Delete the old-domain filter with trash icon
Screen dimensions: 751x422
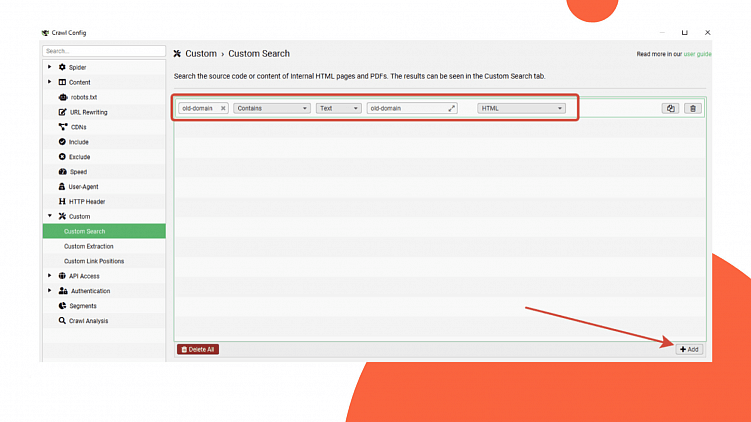coord(693,108)
